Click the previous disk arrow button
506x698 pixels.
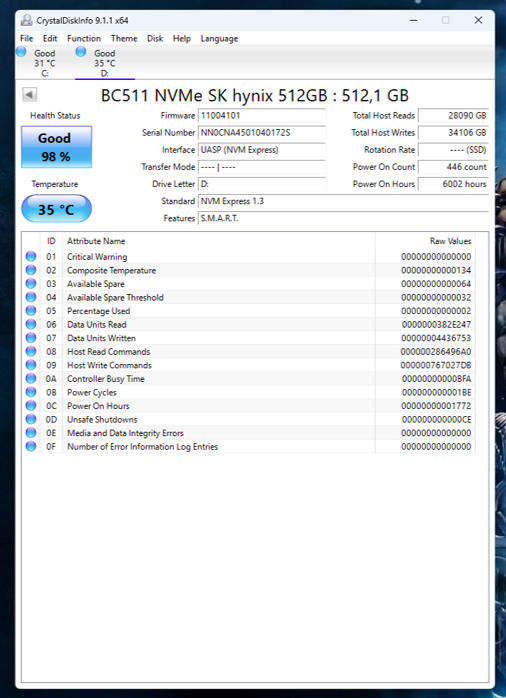pos(30,95)
